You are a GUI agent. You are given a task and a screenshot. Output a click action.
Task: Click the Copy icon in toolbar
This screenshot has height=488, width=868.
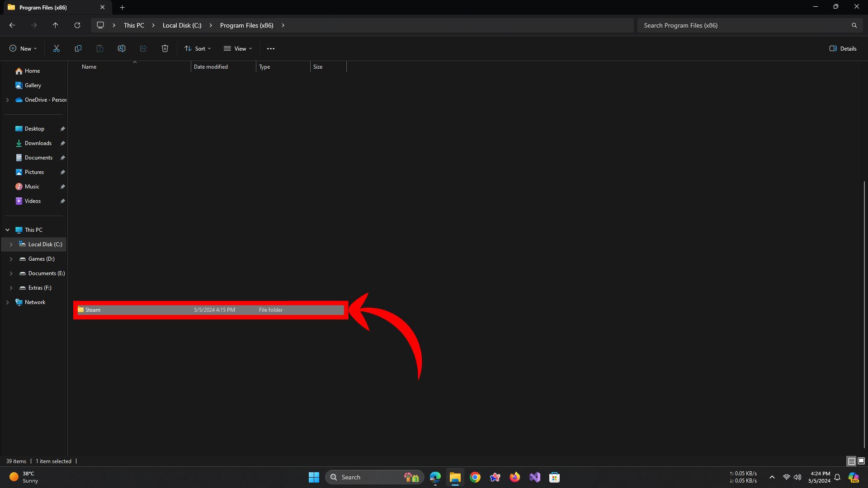point(78,48)
